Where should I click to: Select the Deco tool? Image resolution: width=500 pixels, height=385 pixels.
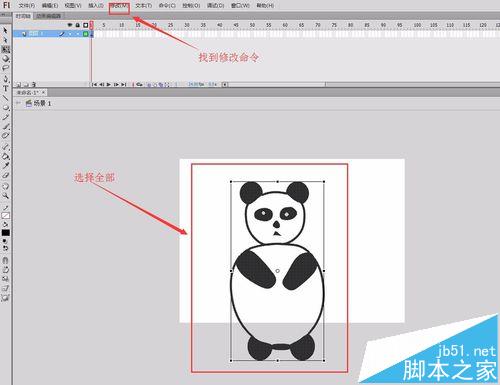pos(5,136)
